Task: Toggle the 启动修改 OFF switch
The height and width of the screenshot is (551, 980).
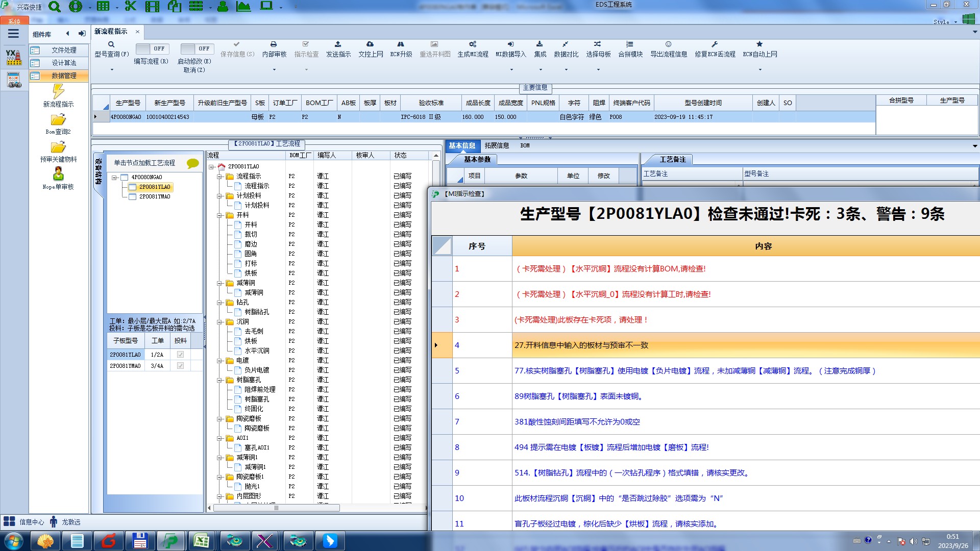Action: click(195, 48)
